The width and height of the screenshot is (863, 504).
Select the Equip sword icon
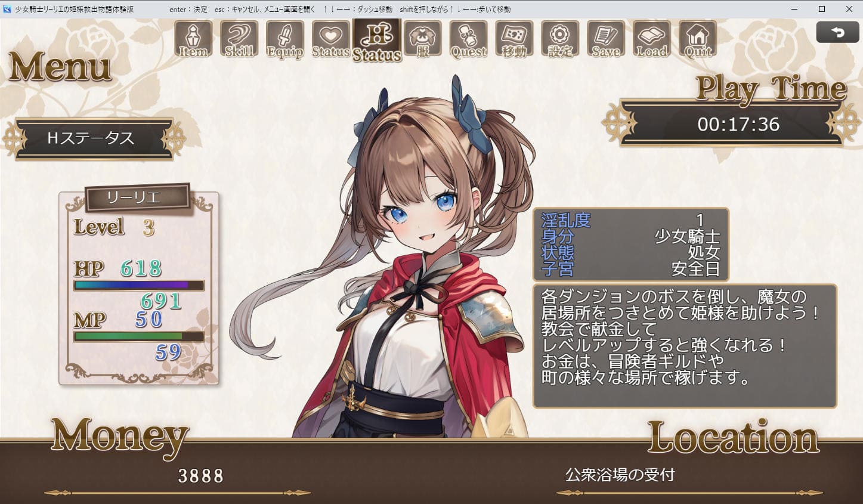click(x=285, y=39)
